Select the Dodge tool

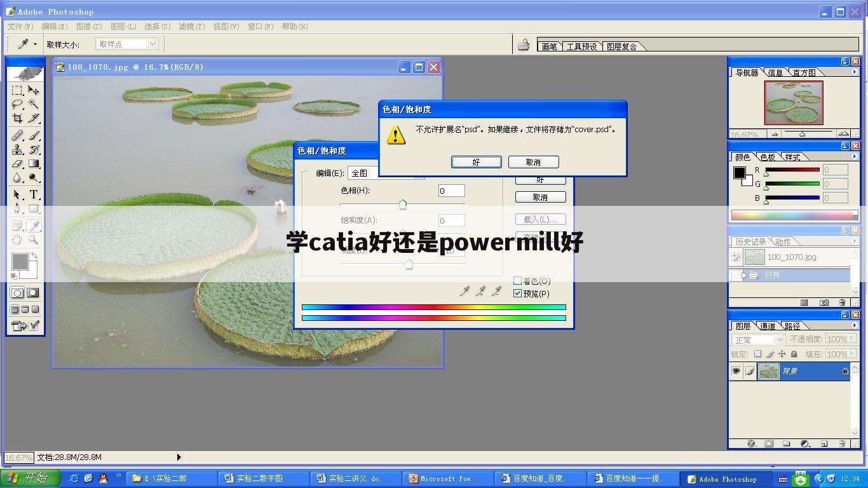(34, 177)
